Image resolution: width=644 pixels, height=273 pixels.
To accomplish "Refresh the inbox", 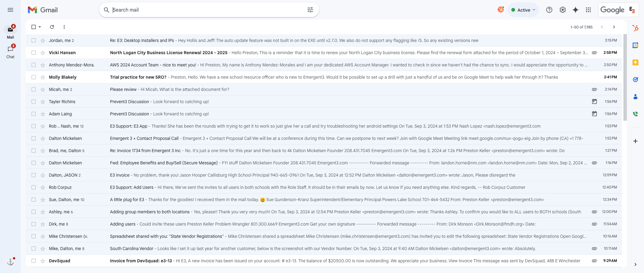I will click(52, 27).
